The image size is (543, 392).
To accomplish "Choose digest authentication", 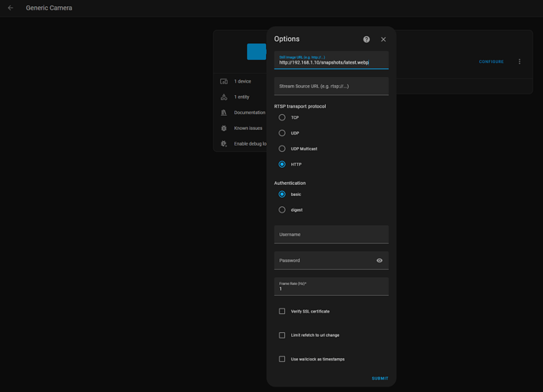I will pyautogui.click(x=283, y=210).
